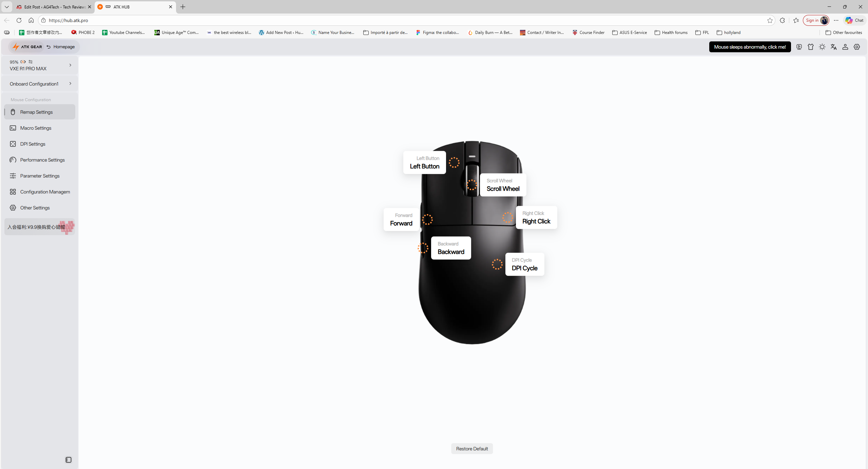The image size is (868, 469).
Task: Select Parameter Settings sliders icon
Action: (13, 176)
